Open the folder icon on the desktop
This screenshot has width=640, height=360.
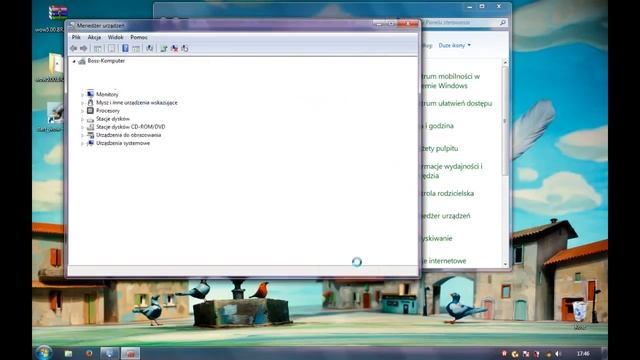pos(56,64)
